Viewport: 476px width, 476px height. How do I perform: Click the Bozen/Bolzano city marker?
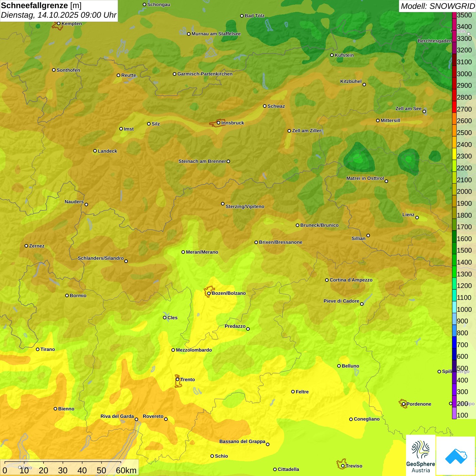[x=209, y=293]
